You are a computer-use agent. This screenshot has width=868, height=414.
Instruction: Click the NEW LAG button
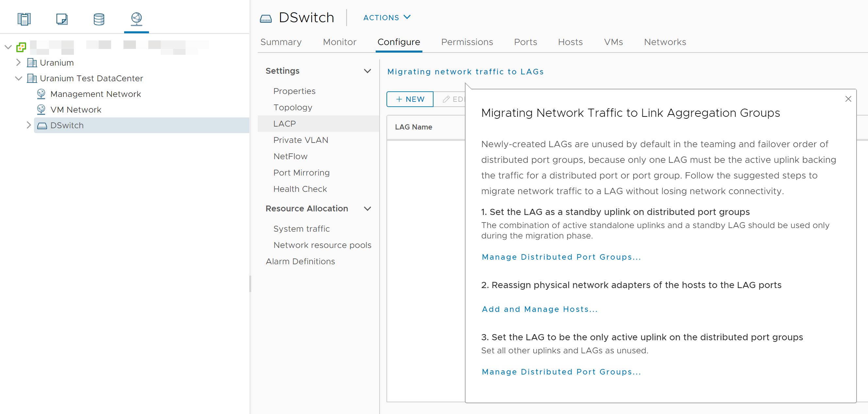409,99
